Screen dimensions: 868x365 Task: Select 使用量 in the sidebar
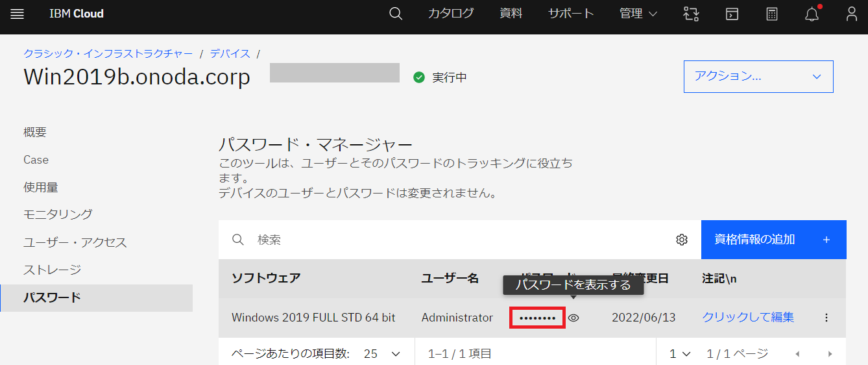pyautogui.click(x=41, y=187)
